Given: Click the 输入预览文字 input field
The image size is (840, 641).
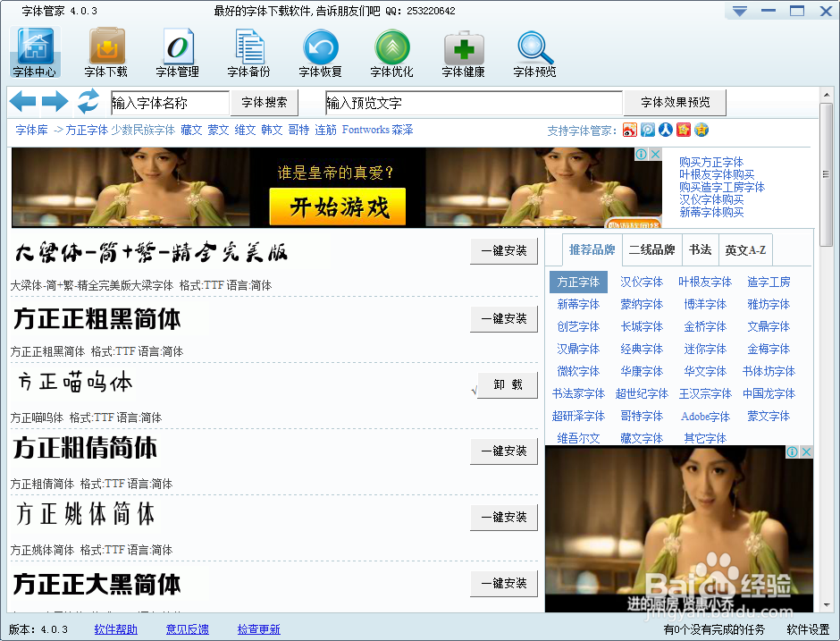Looking at the screenshot, I should pyautogui.click(x=474, y=102).
